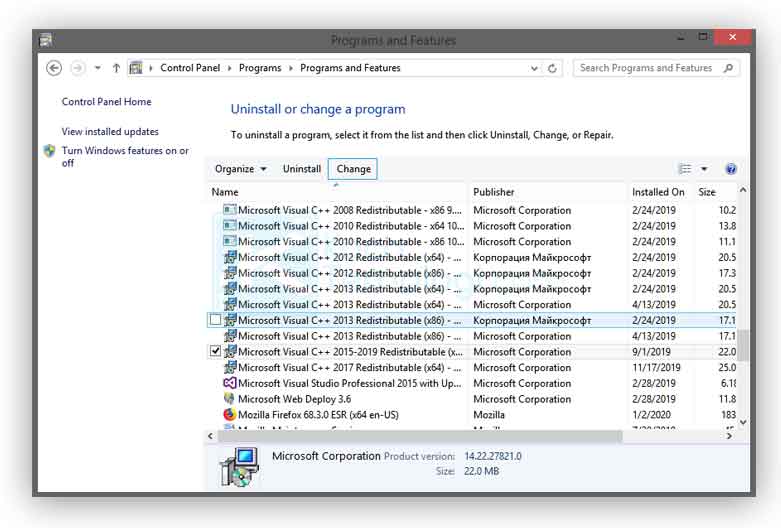This screenshot has width=781, height=528.
Task: Click the horizontal scrollbar right arrow
Action: [x=729, y=436]
